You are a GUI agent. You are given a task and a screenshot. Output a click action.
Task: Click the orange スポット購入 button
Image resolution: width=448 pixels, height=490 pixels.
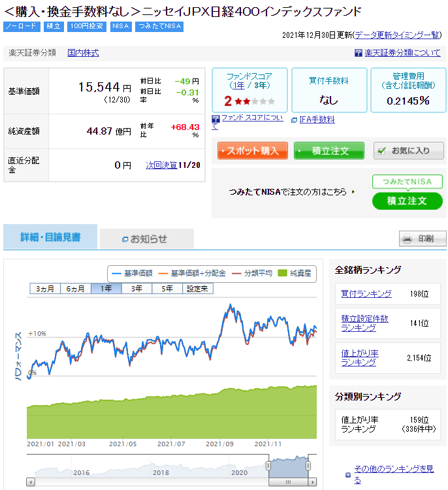point(253,151)
